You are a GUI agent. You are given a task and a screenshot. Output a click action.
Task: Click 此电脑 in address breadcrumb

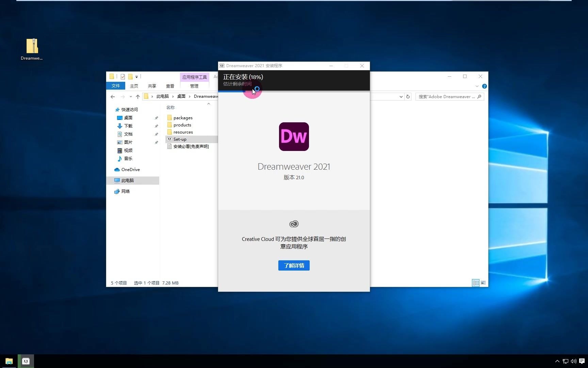point(163,96)
